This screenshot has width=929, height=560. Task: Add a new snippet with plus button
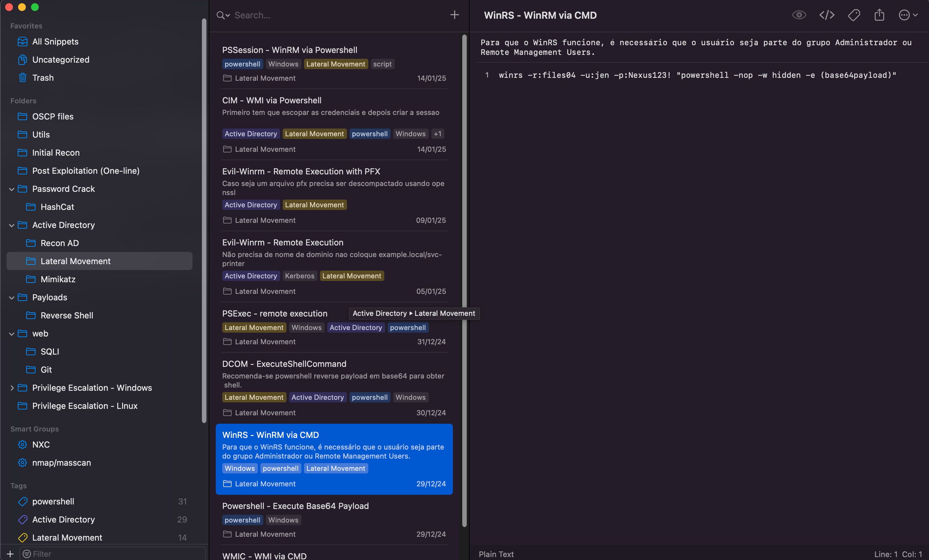click(x=454, y=15)
